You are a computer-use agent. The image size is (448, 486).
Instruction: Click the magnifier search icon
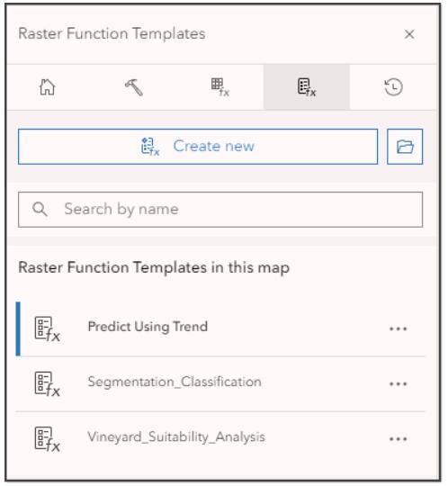coord(40,209)
